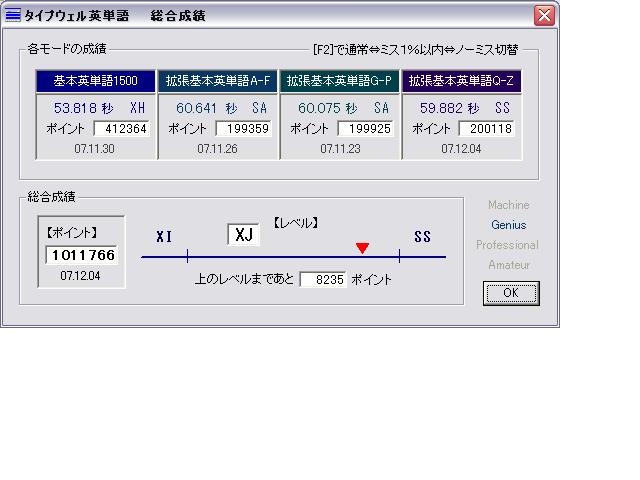Click the red level marker triangle
The width and height of the screenshot is (640, 480).
(x=362, y=248)
